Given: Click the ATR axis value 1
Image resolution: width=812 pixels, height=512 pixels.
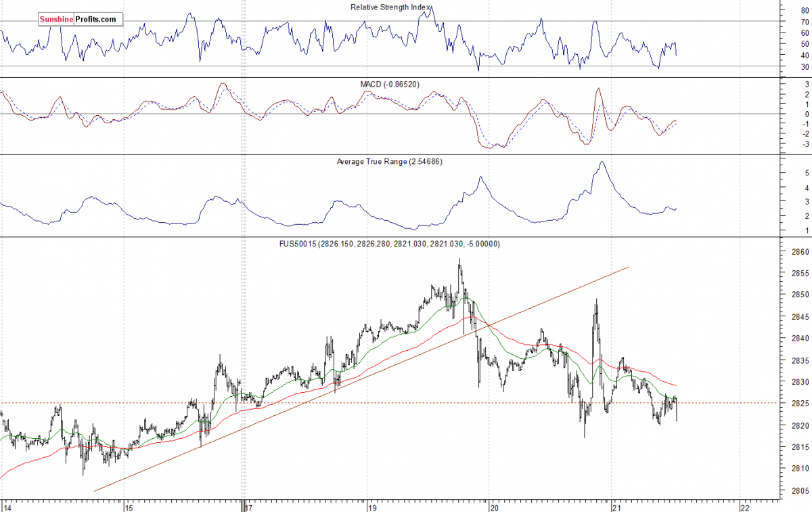Looking at the screenshot, I should tap(806, 231).
